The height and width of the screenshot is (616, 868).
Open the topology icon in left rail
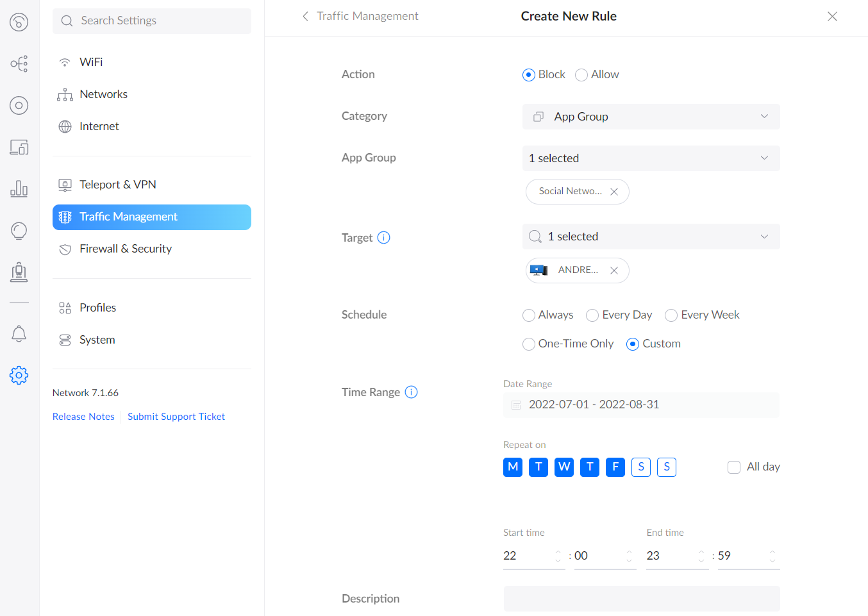19,63
